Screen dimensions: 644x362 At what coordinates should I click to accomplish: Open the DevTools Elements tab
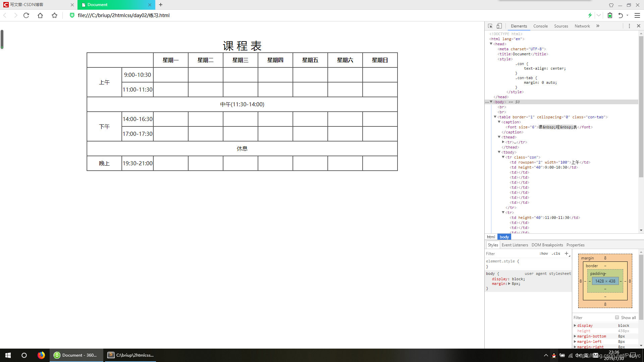click(519, 26)
